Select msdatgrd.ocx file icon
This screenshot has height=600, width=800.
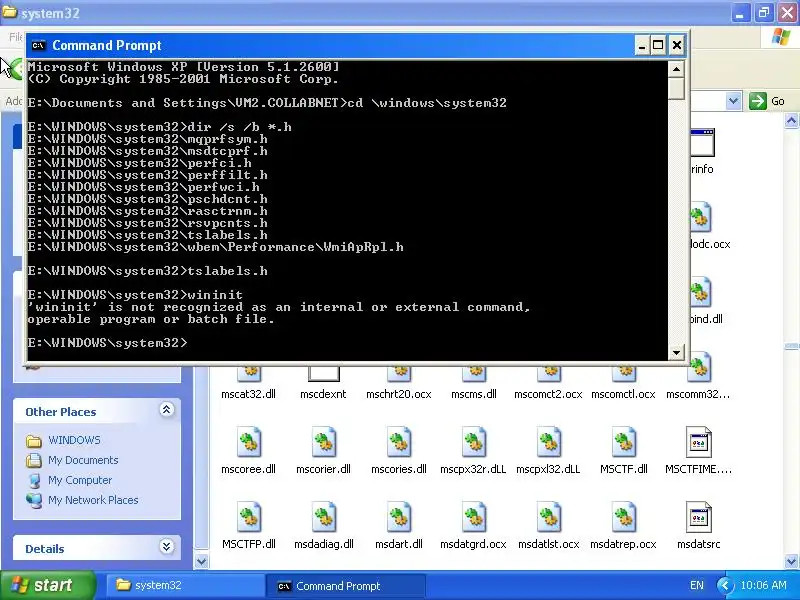pos(473,517)
